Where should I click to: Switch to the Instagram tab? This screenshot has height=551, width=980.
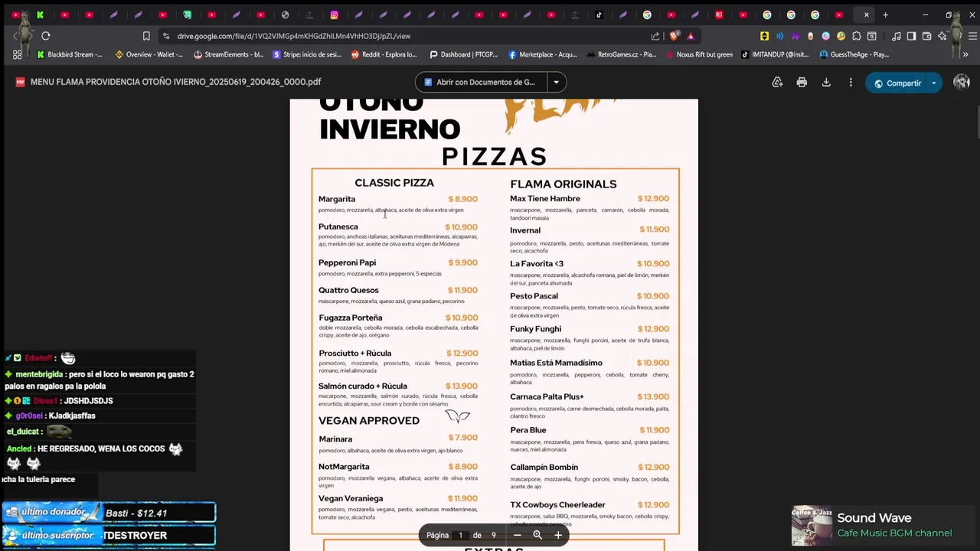[x=335, y=15]
